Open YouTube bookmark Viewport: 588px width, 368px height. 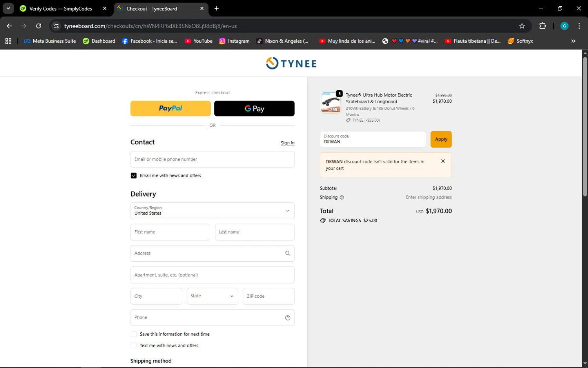[199, 41]
